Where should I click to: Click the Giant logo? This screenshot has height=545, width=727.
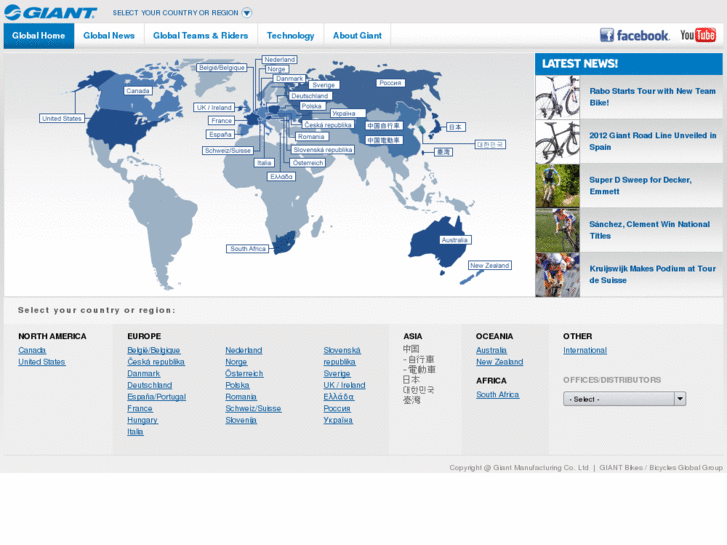point(51,12)
